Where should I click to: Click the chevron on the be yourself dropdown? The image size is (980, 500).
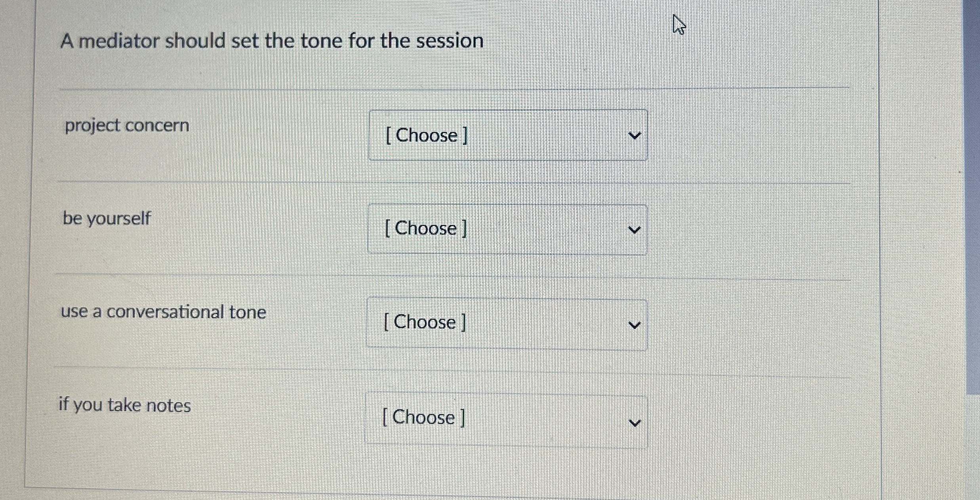(635, 230)
